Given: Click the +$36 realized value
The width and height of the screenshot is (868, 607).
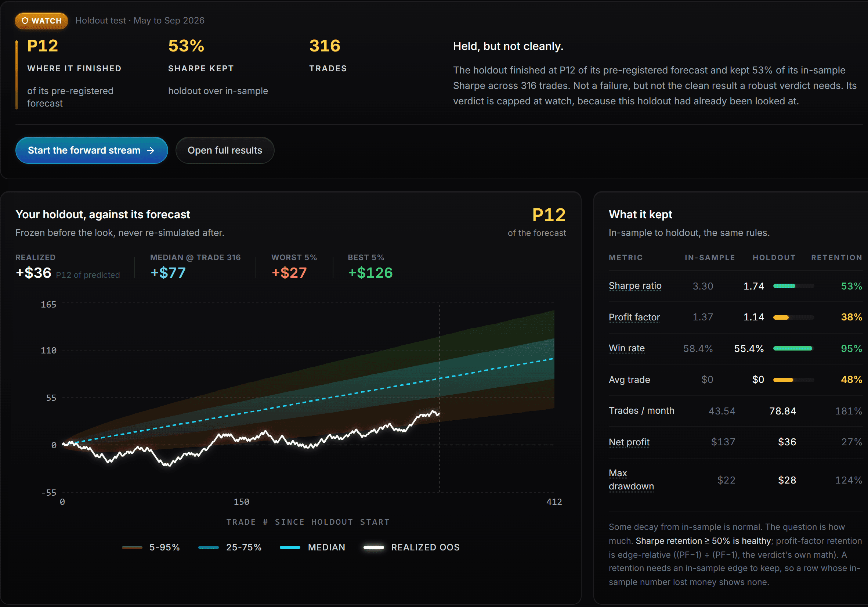Looking at the screenshot, I should coord(33,273).
